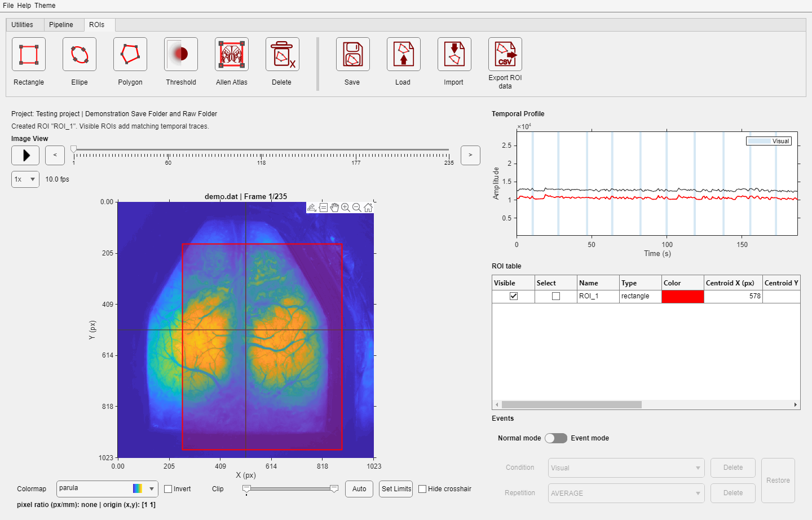The image size is (812, 520).
Task: Check the Hide crosshair option
Action: (x=422, y=489)
